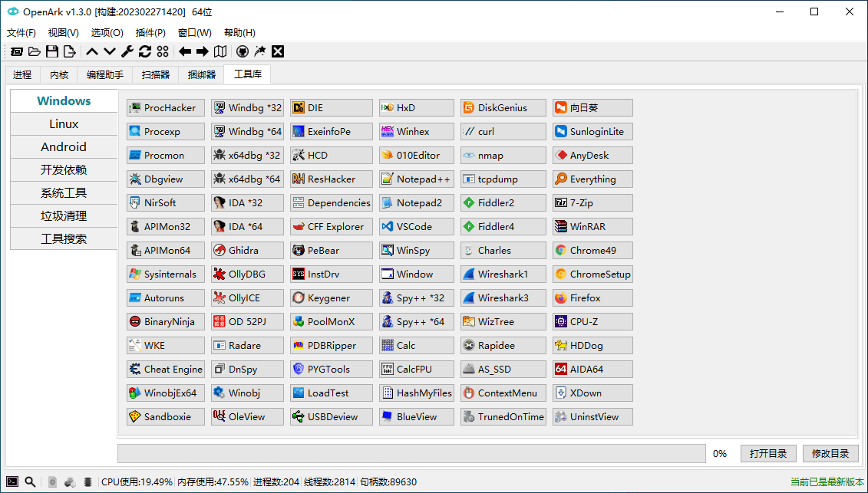Click the magnifier icon in status bar

[x=30, y=482]
